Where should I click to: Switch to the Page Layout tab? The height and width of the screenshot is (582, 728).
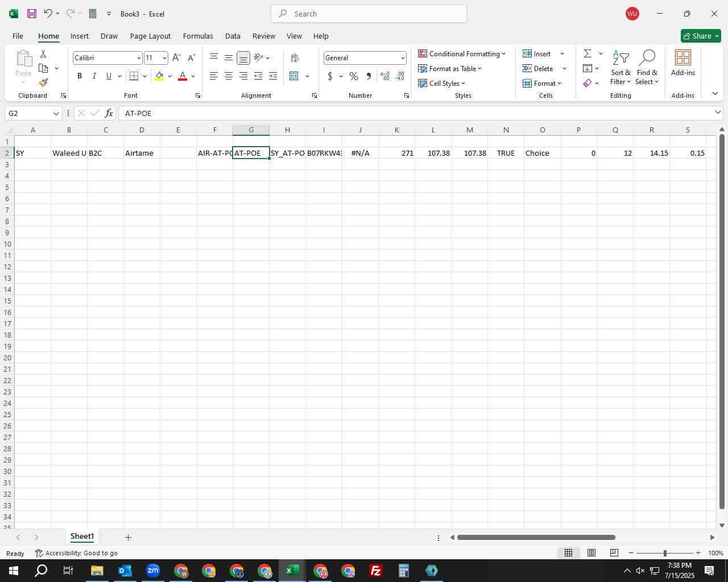tap(150, 36)
